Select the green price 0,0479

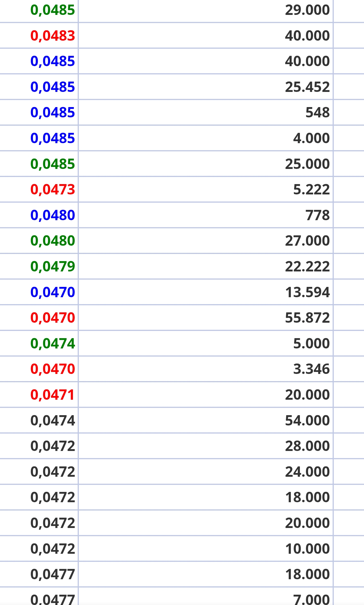point(53,266)
